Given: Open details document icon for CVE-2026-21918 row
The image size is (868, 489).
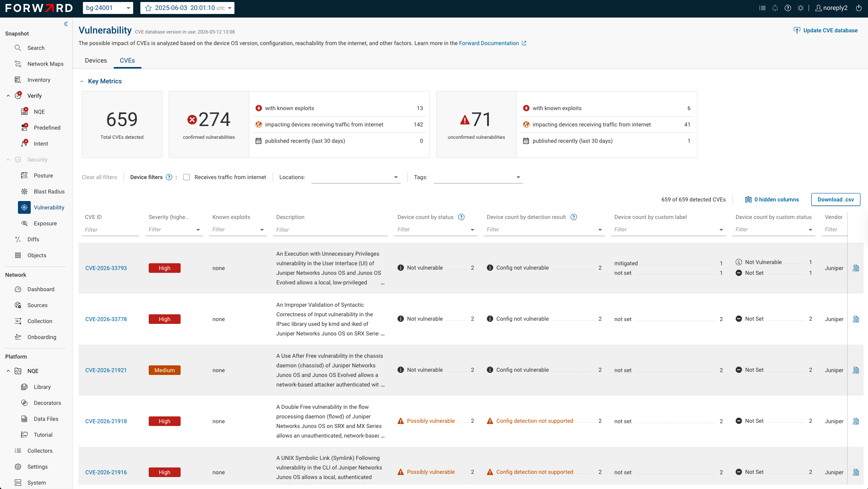Looking at the screenshot, I should coord(856,421).
